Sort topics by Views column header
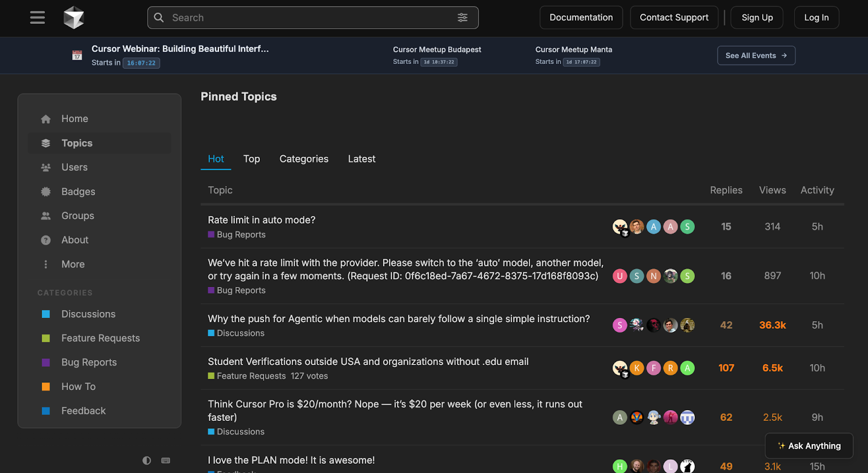This screenshot has width=868, height=473. click(x=773, y=190)
